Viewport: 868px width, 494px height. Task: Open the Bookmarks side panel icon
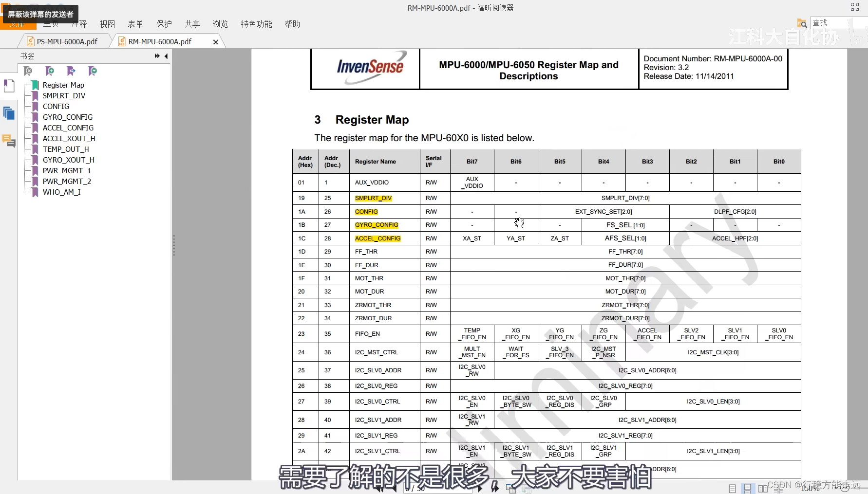pos(9,86)
